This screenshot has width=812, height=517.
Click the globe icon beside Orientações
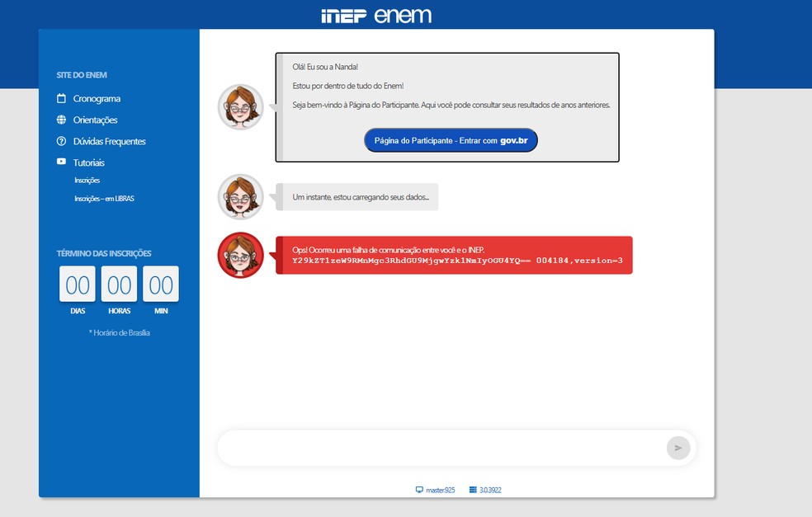(61, 120)
